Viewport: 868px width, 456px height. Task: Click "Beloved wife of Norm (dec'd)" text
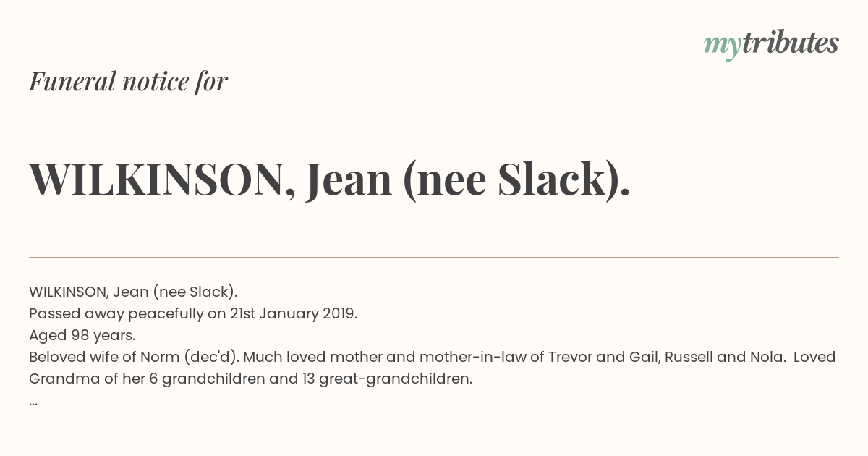(x=133, y=357)
